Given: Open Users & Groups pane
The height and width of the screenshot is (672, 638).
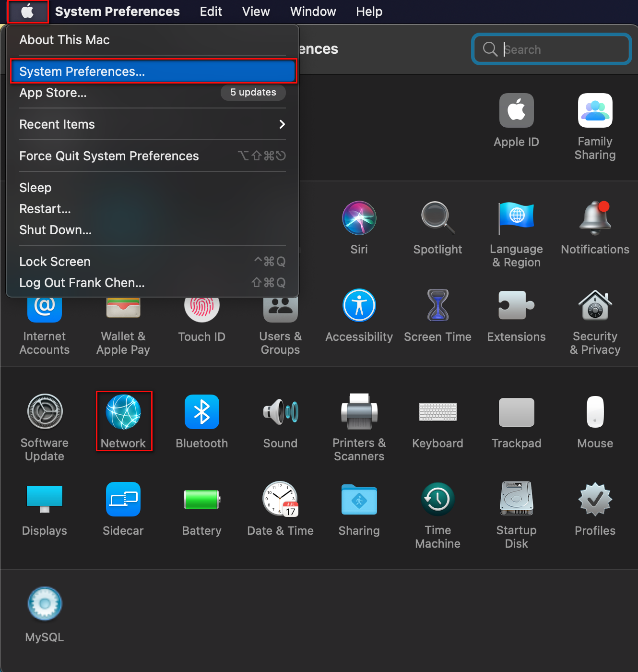Looking at the screenshot, I should click(x=280, y=326).
